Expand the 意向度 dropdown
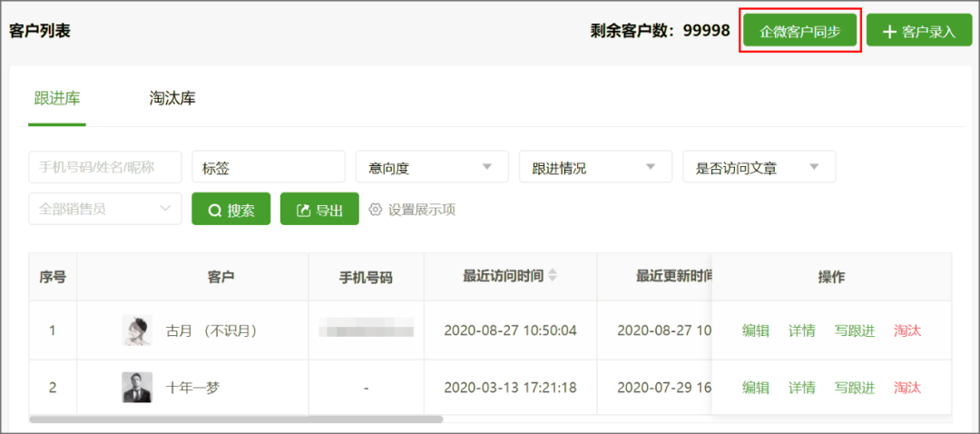This screenshot has height=434, width=980. click(431, 167)
